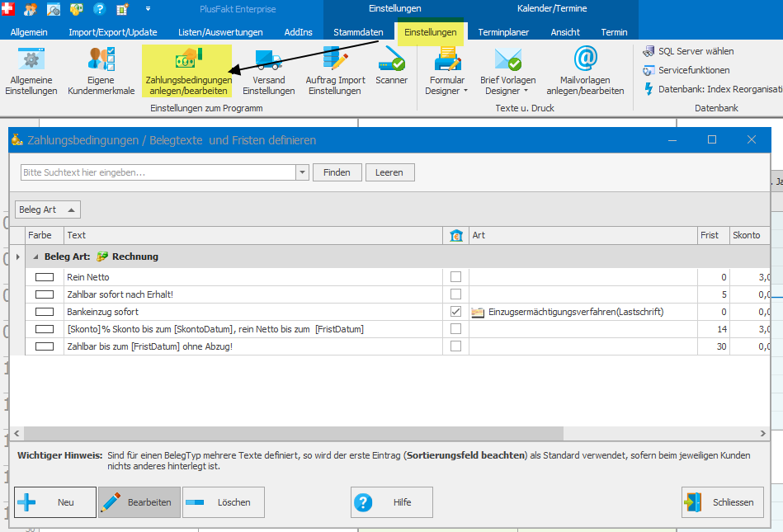Open the Terminplaner tab
Viewport: 783px width, 532px height.
503,32
